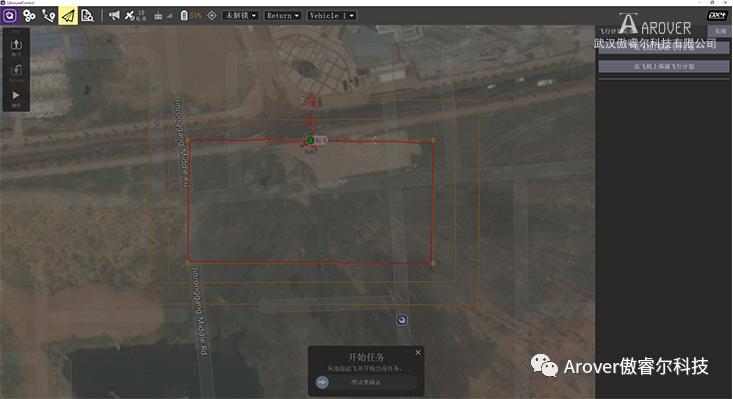Click the PX4 logo in top bar
Viewport: 733px width, 399px height.
coord(717,15)
